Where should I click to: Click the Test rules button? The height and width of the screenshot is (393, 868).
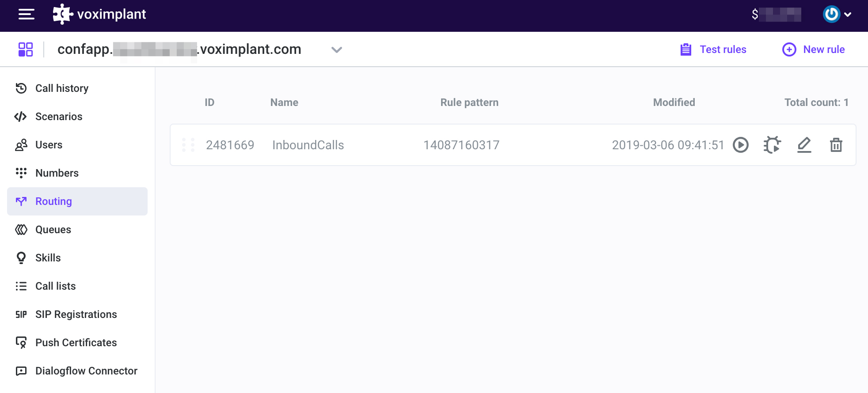click(x=713, y=49)
